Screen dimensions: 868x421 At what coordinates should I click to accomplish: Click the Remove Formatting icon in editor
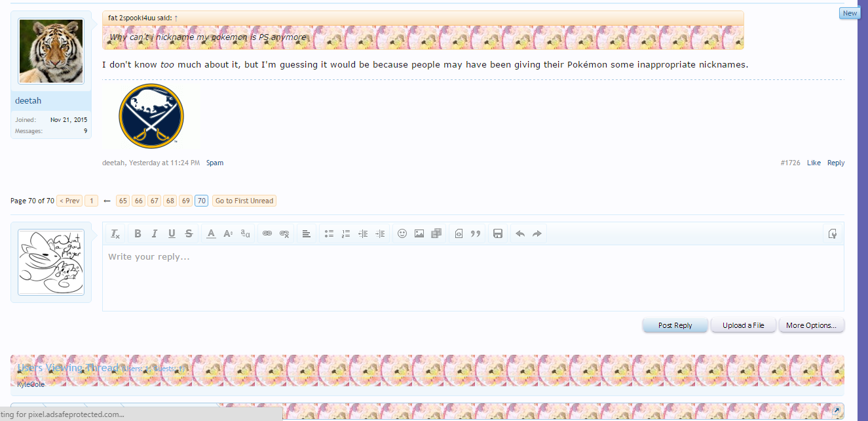click(x=115, y=233)
